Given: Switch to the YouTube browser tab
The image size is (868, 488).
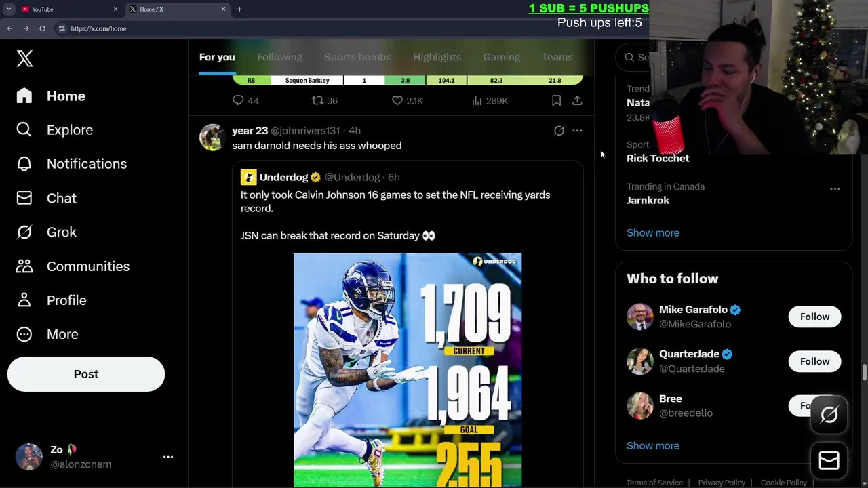Looking at the screenshot, I should click(68, 9).
